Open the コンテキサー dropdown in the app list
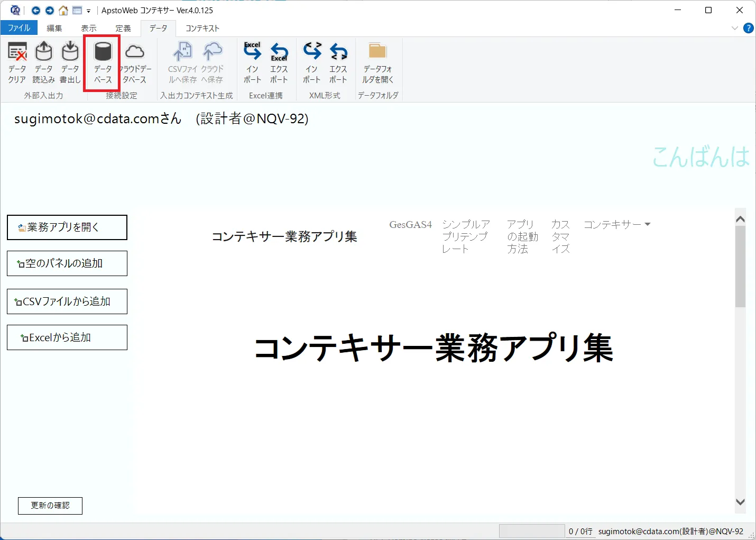Viewport: 756px width, 540px height. [616, 224]
